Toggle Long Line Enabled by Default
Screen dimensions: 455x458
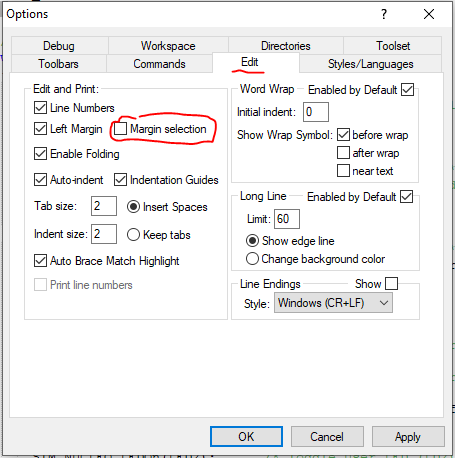406,197
